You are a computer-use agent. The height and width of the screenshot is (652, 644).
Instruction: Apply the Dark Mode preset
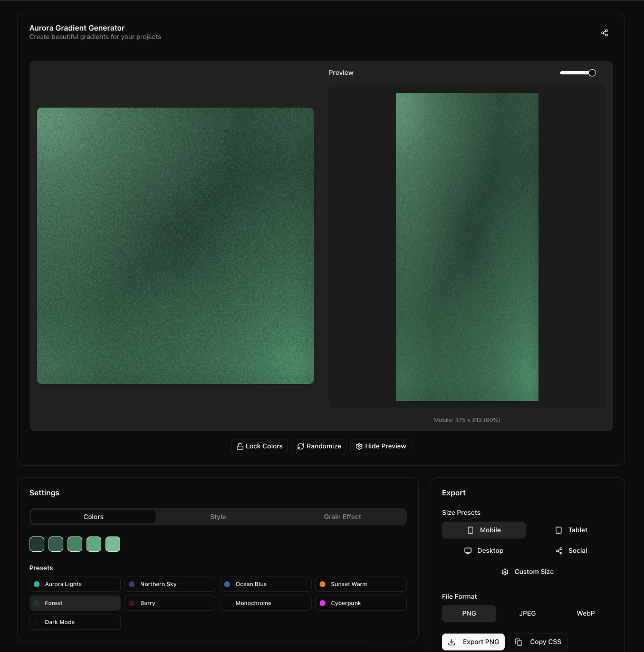[x=75, y=622]
